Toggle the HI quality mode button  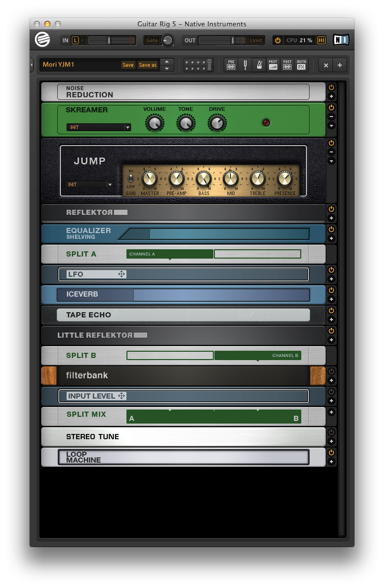point(322,40)
